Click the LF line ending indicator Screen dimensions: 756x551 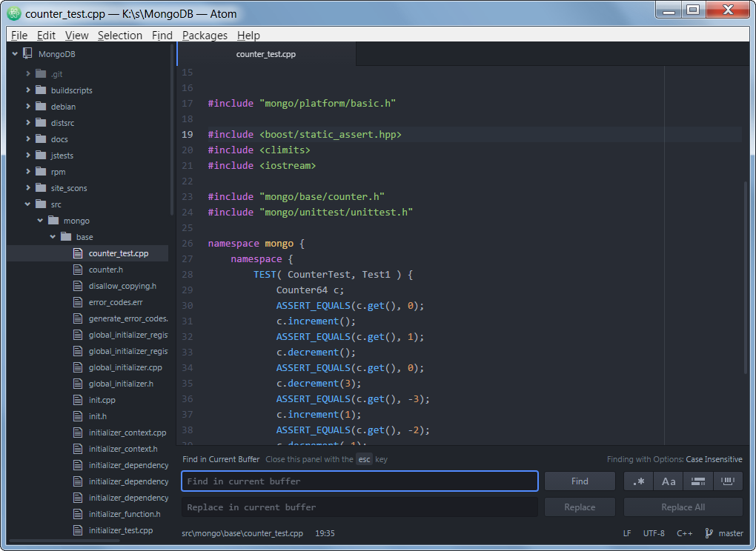coord(627,533)
